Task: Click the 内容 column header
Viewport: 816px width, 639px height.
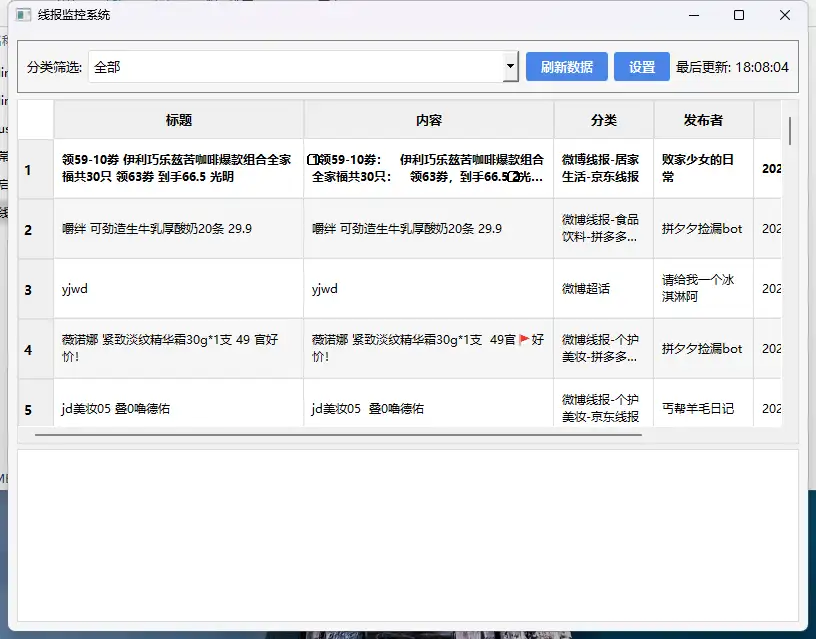Action: (x=429, y=120)
